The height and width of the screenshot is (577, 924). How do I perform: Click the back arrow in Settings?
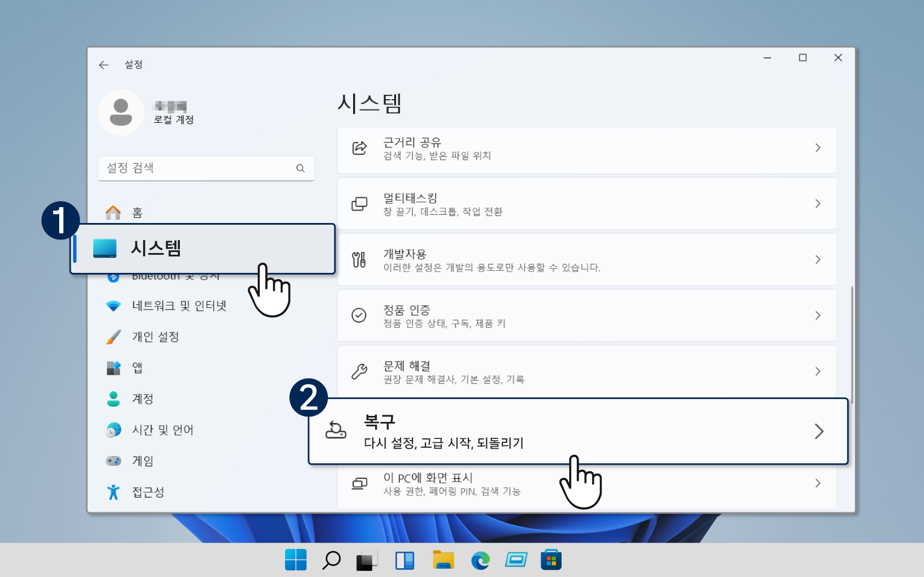click(x=104, y=65)
